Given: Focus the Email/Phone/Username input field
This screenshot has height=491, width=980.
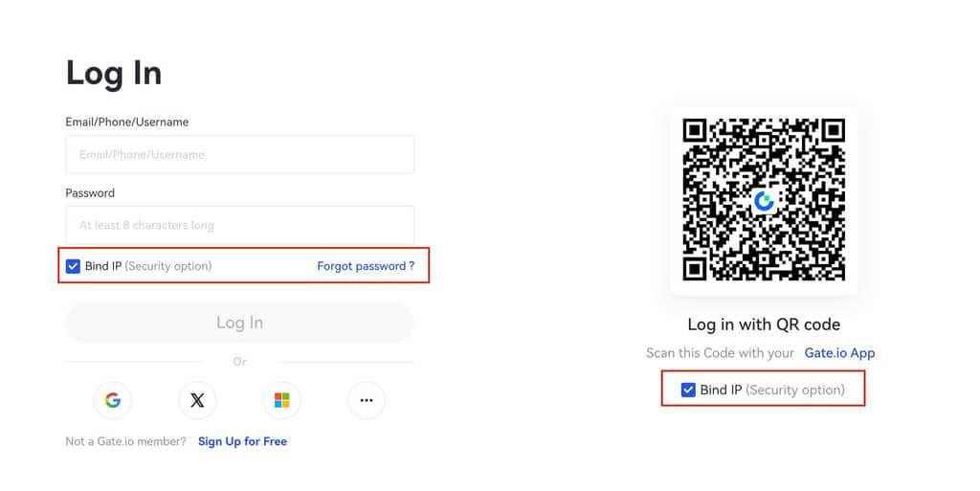Looking at the screenshot, I should click(239, 154).
